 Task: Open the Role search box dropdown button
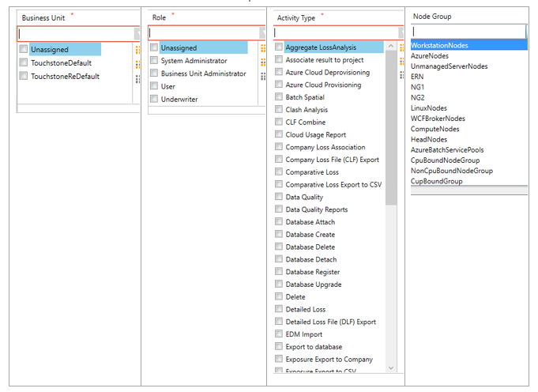pyautogui.click(x=262, y=32)
